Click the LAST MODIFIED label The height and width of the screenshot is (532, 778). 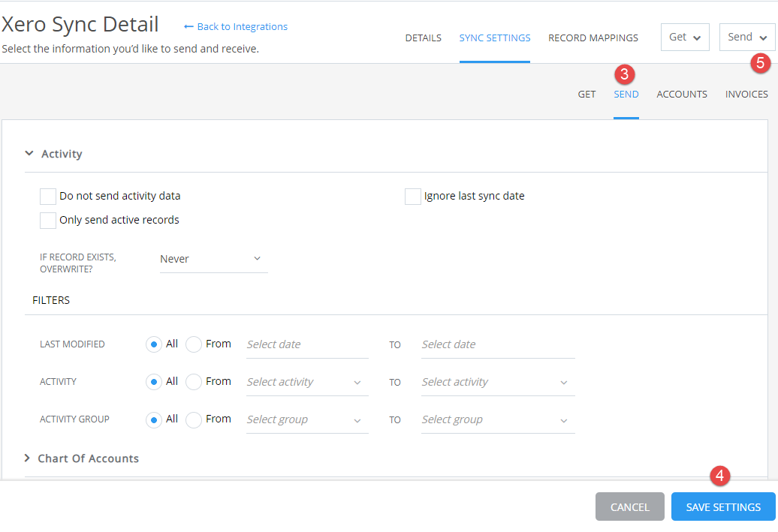(x=72, y=344)
